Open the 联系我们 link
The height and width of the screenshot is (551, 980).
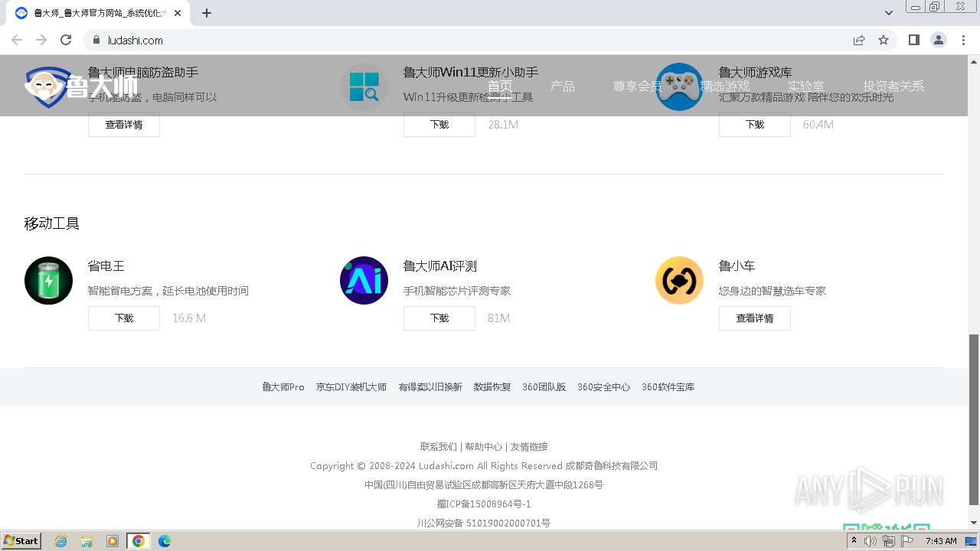(x=439, y=447)
